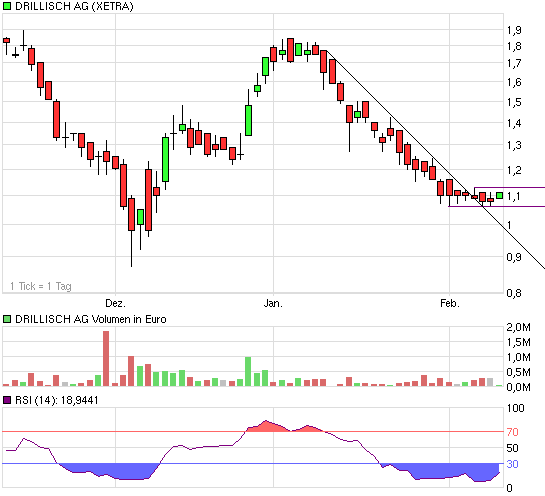The height and width of the screenshot is (496, 545).
Task: Click the Feb. date axis label
Action: (x=450, y=303)
